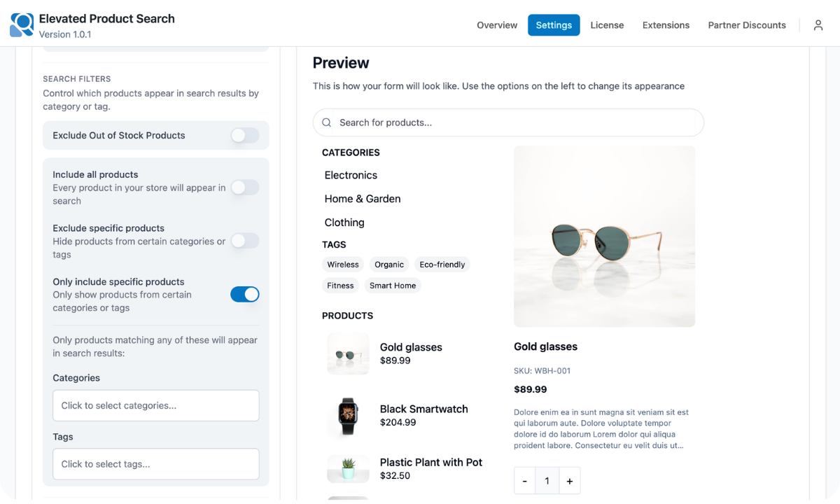Viewport: 840px width, 504px height.
Task: Select the Plastic Plant with Pot thumbnail
Action: click(348, 469)
